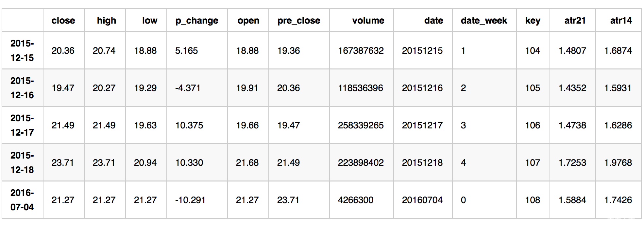Click volume cell 167387632

tap(361, 50)
